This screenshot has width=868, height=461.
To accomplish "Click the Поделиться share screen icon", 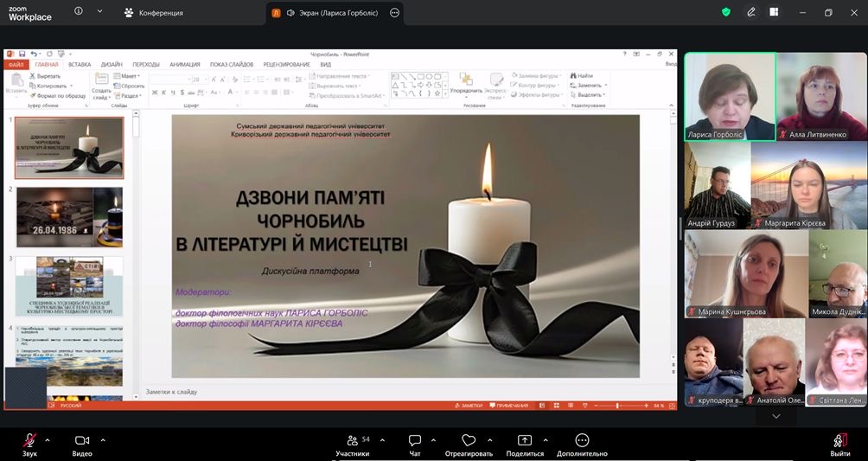I will tap(524, 440).
